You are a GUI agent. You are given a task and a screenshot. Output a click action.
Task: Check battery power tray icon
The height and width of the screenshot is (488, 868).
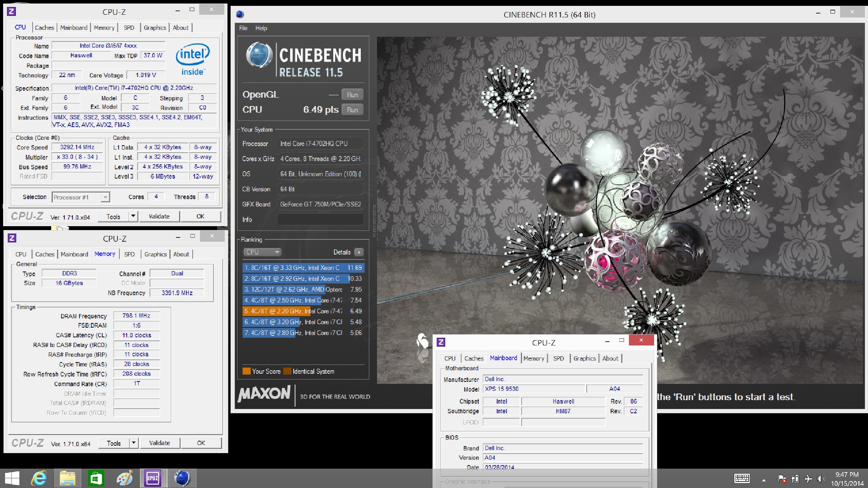(795, 479)
